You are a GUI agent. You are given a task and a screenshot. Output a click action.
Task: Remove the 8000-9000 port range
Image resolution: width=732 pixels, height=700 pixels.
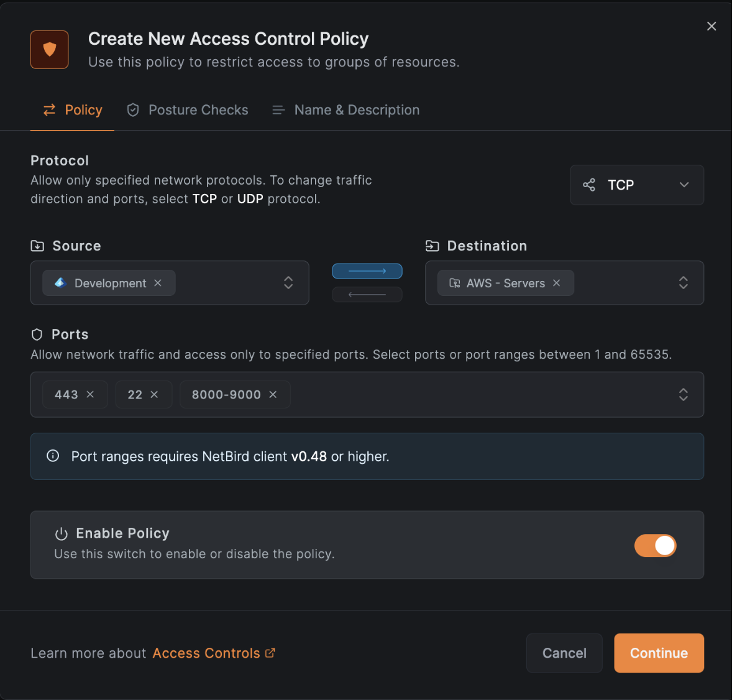point(273,395)
